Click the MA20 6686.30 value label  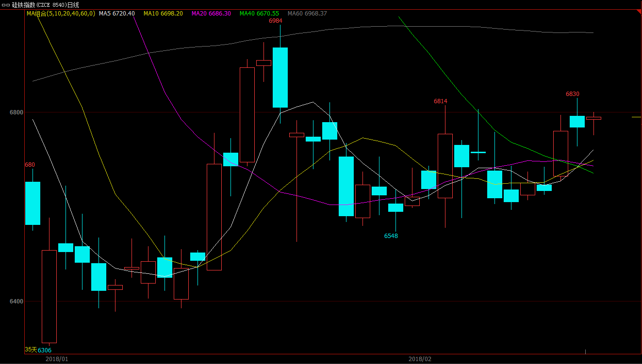click(x=211, y=14)
